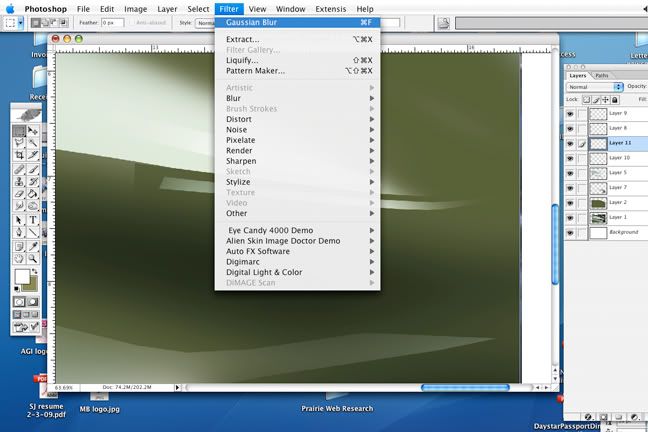Click the default colors mini icon
Image resolution: width=648 pixels, height=432 pixels.
17,289
